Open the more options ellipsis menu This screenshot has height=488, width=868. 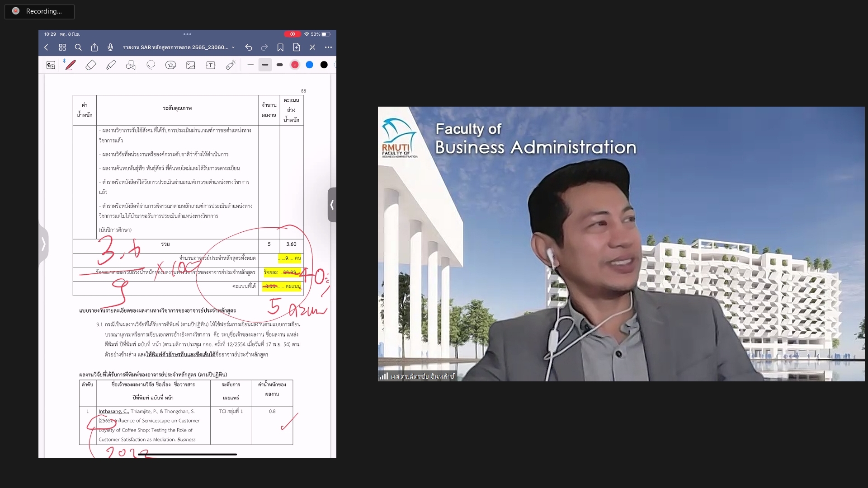click(328, 47)
